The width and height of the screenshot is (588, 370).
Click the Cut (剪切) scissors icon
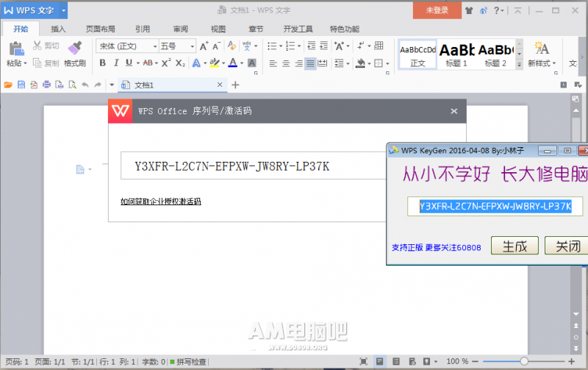tap(37, 46)
